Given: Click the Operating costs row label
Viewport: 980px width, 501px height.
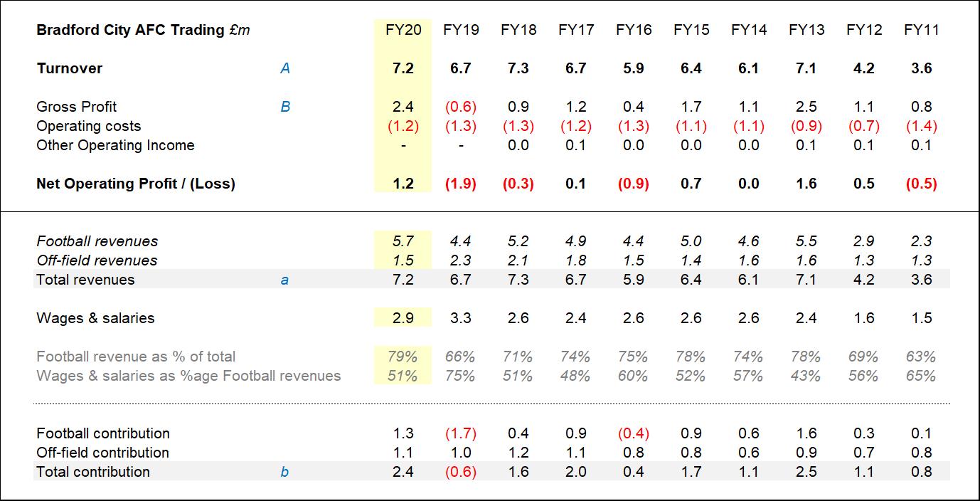Looking at the screenshot, I should (89, 126).
